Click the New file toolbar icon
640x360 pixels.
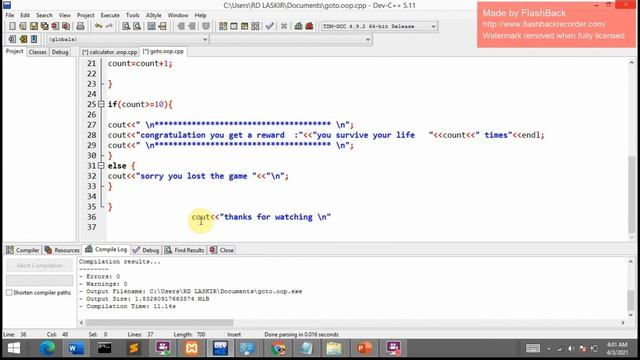[x=12, y=26]
